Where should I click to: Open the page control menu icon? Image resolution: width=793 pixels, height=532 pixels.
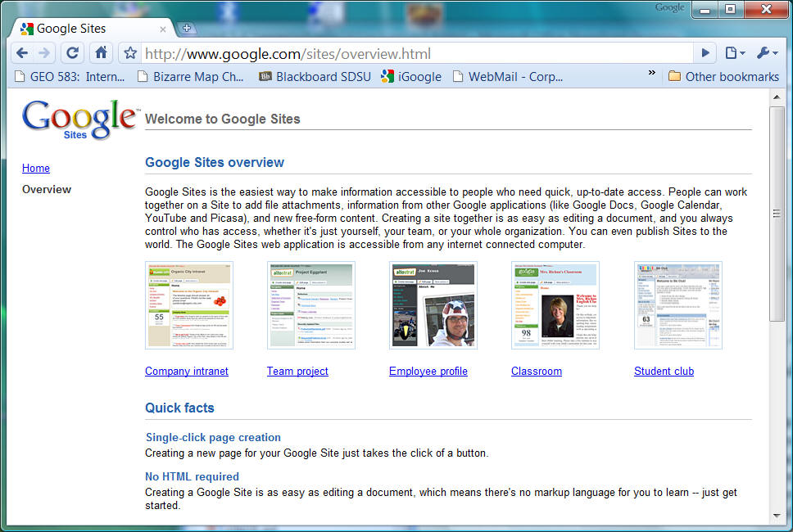(x=735, y=52)
